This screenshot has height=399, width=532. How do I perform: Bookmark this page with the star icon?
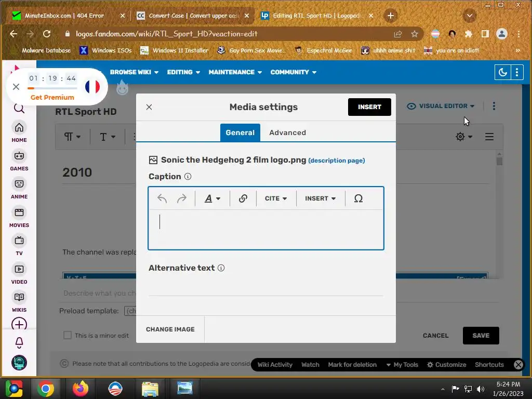click(414, 34)
